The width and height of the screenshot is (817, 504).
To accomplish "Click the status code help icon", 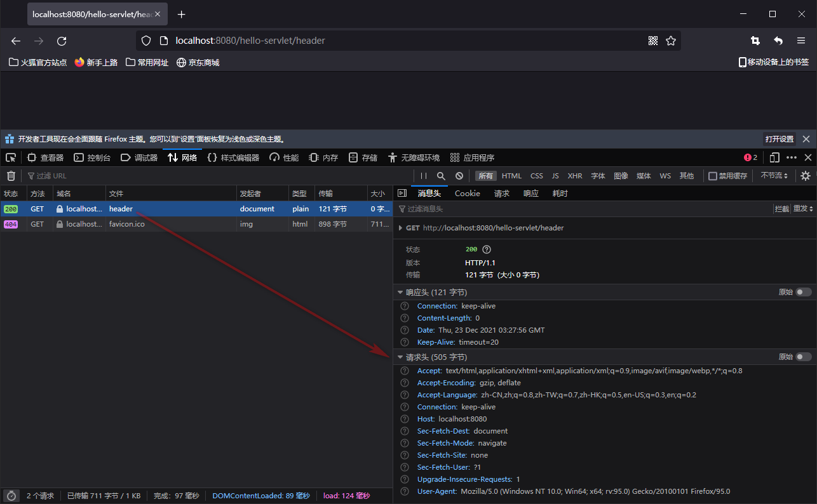I will pos(487,249).
